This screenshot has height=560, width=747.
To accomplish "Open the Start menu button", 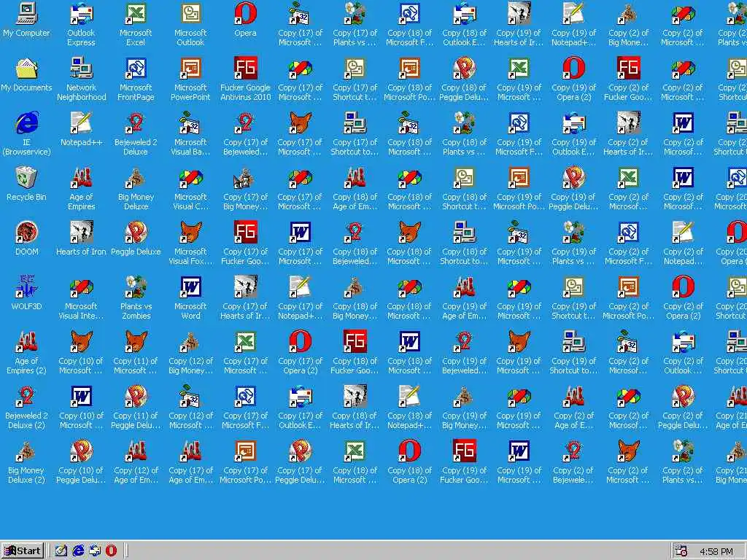I will click(23, 551).
